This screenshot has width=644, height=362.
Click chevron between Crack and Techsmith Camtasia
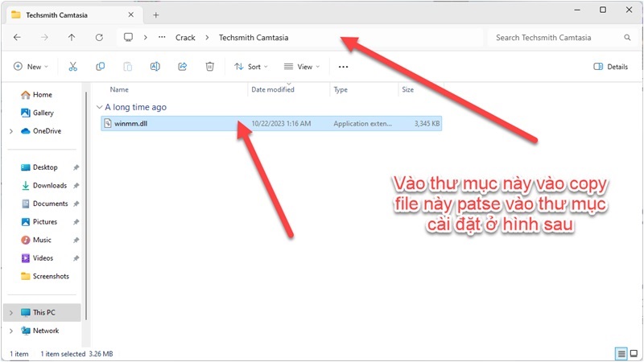pos(207,37)
